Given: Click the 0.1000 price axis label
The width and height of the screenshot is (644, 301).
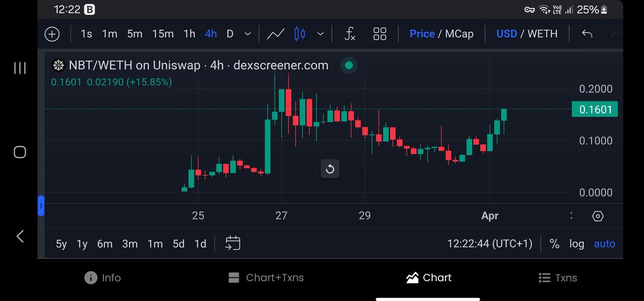Looking at the screenshot, I should tap(596, 141).
